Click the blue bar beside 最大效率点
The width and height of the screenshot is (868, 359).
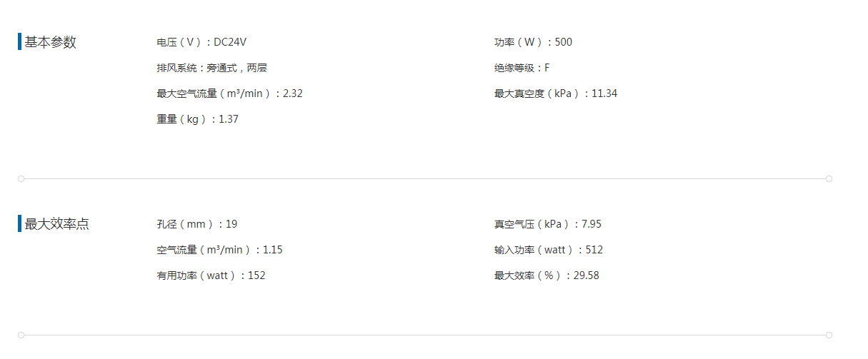point(19,224)
